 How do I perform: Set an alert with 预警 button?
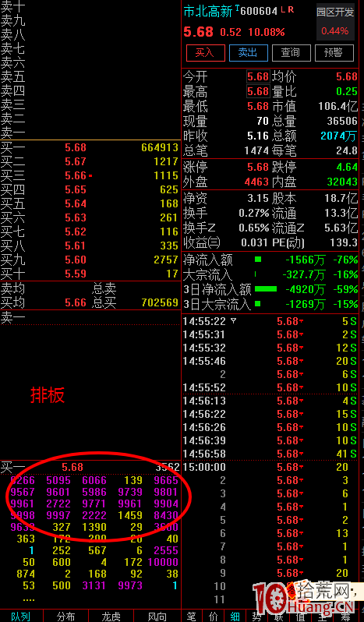click(334, 53)
